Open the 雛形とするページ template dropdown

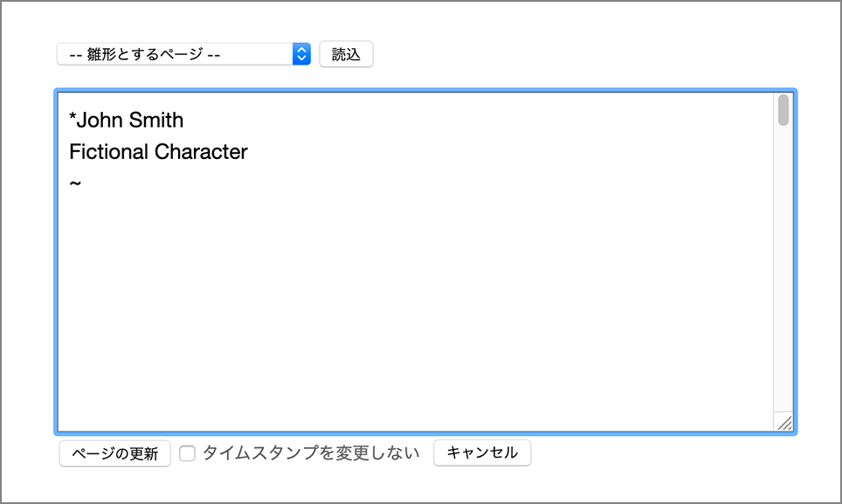click(x=175, y=53)
